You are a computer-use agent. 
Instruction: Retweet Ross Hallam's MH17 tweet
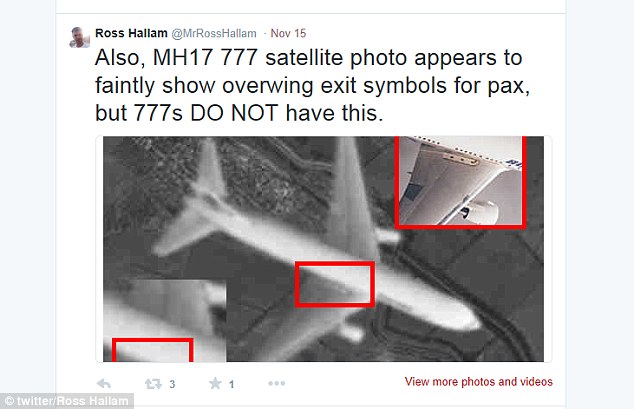[x=153, y=384]
